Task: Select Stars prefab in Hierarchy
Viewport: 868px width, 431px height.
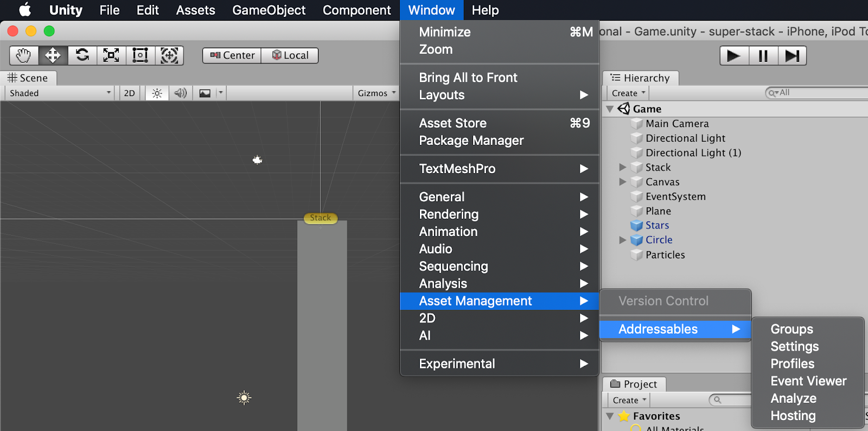Action: coord(657,225)
